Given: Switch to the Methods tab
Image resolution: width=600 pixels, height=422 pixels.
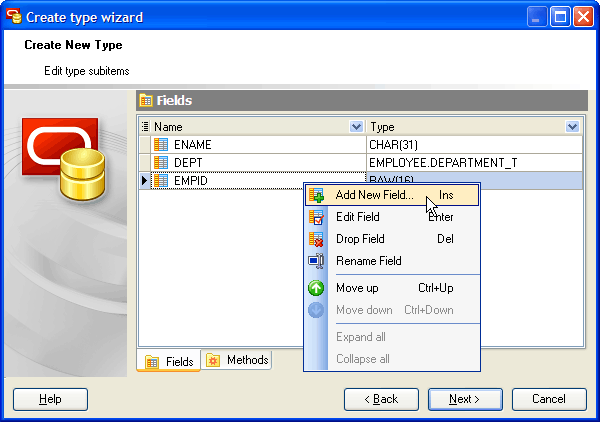Looking at the screenshot, I should [237, 360].
